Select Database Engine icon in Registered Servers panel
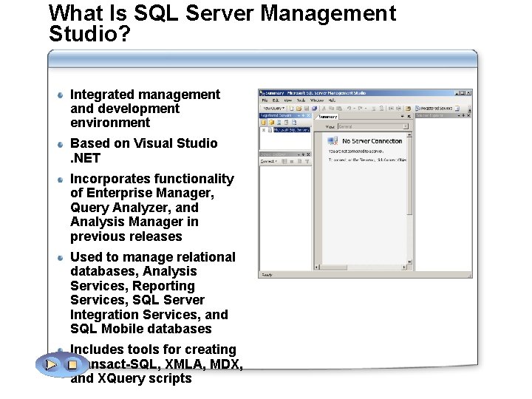Screen dimensions: 532x399 [264, 123]
